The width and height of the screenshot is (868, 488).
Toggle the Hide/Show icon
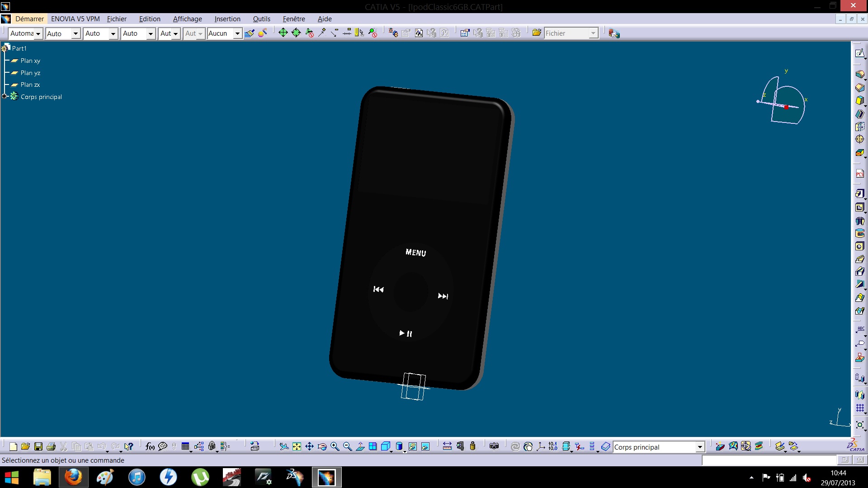412,447
